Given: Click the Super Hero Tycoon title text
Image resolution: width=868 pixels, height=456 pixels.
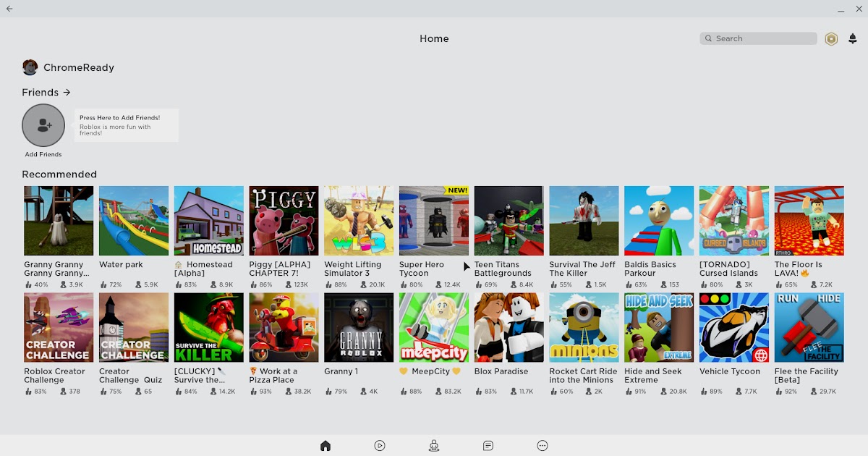Looking at the screenshot, I should (422, 269).
